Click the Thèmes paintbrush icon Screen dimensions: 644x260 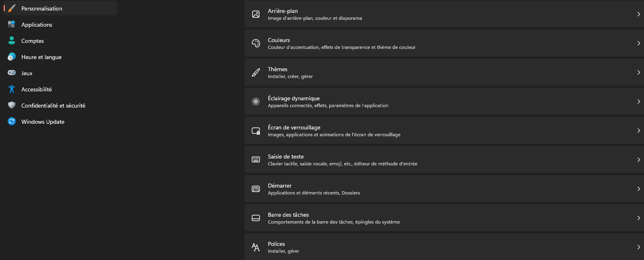click(256, 72)
